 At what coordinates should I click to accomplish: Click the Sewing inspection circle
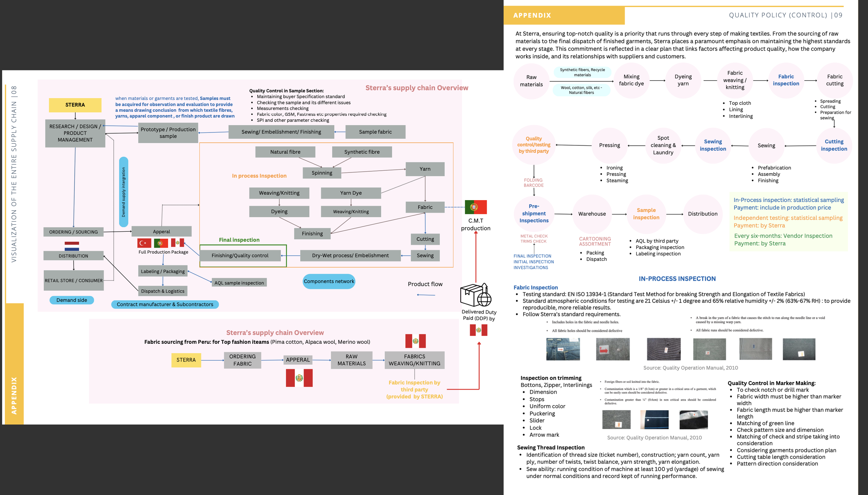coord(713,145)
